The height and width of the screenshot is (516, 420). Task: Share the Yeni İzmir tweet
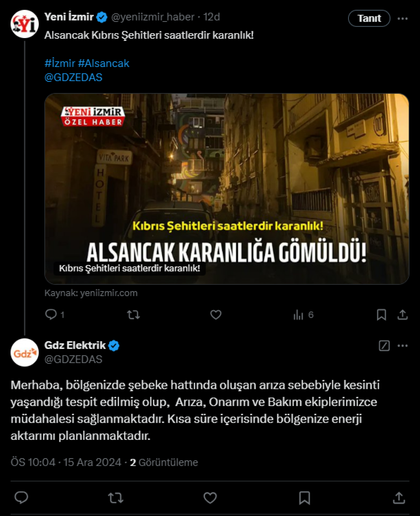tap(403, 315)
